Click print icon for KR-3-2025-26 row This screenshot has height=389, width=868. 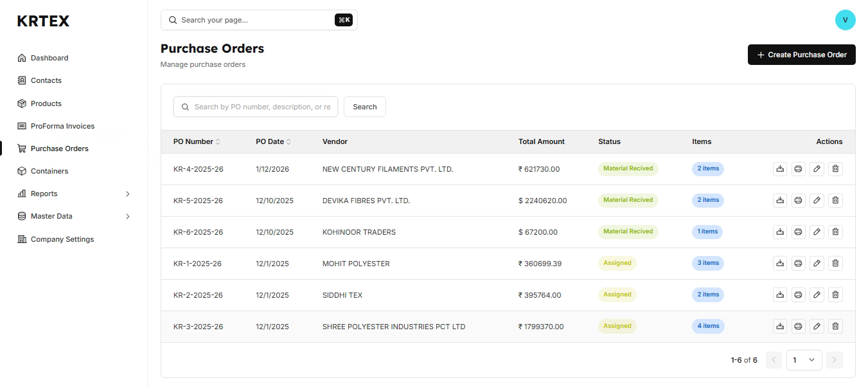[x=798, y=327]
